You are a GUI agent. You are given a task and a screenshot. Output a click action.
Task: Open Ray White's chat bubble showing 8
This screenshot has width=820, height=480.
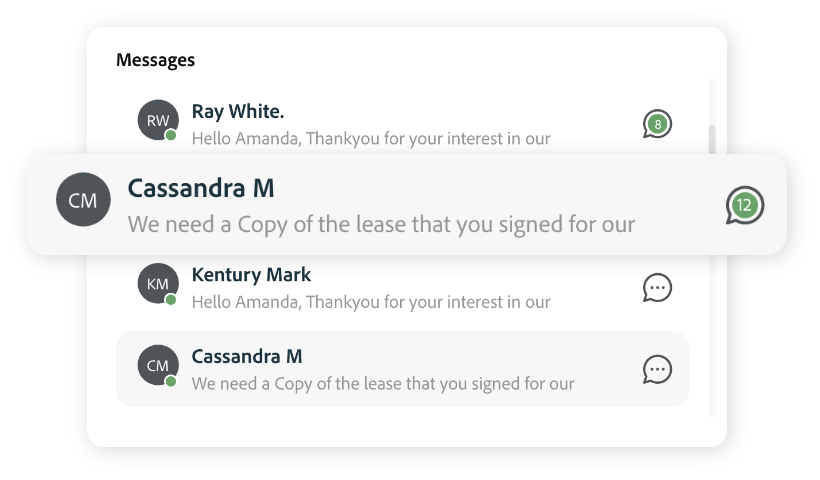(x=657, y=124)
